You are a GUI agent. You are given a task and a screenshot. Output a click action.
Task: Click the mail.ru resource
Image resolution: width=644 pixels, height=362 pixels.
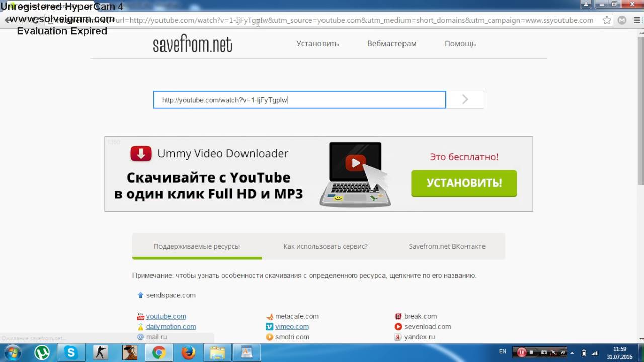pyautogui.click(x=156, y=337)
